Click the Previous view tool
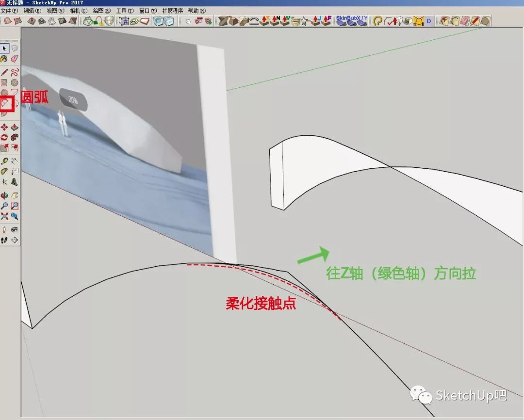The width and height of the screenshot is (524, 420). pyautogui.click(x=15, y=216)
